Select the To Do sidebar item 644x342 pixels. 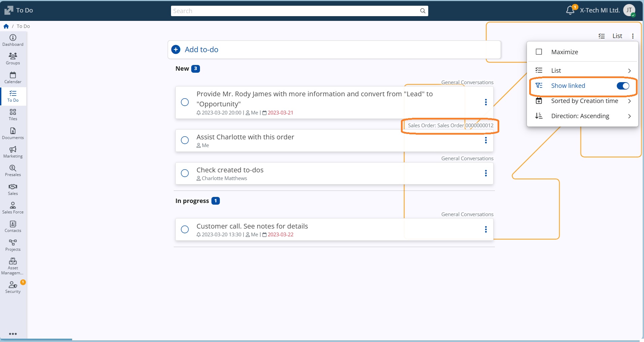click(x=13, y=96)
